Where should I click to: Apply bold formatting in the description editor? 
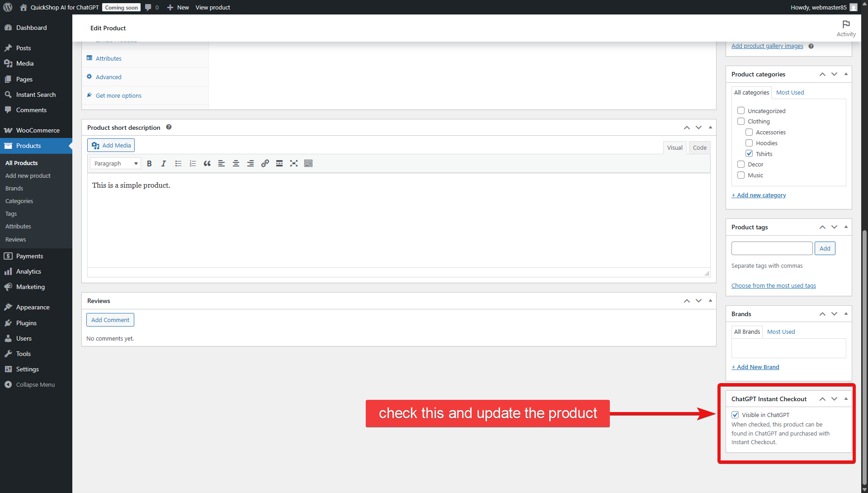tap(149, 163)
